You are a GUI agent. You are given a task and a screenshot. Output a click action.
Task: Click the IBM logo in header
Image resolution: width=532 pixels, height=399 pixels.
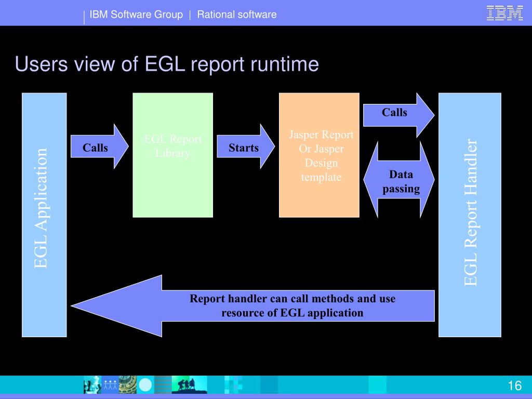coord(504,13)
